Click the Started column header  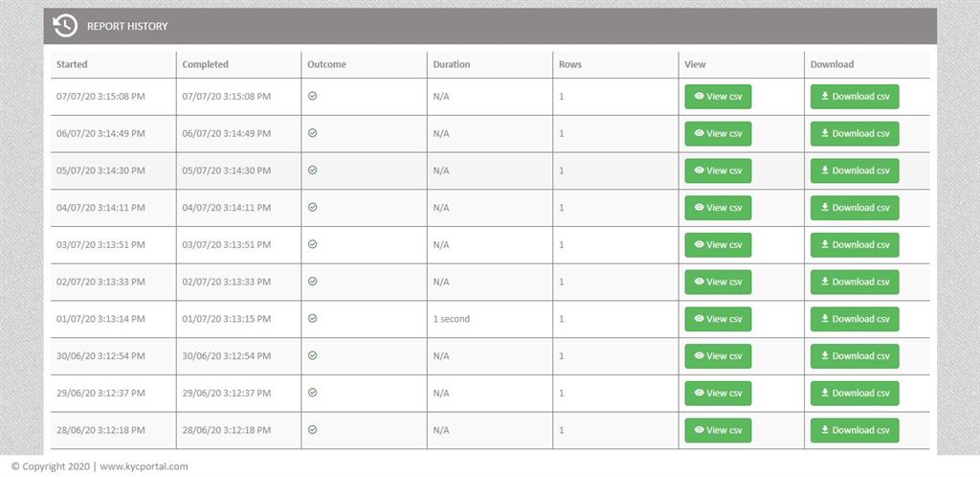[x=72, y=65]
